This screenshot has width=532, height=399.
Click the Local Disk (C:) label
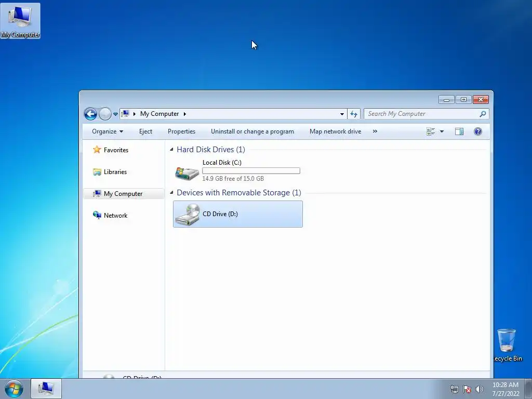point(222,163)
